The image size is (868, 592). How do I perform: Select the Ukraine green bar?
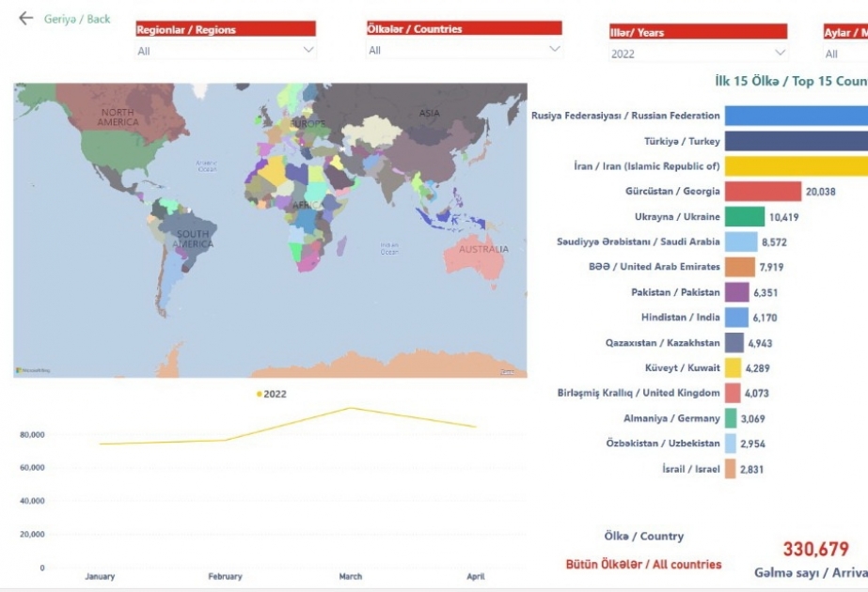pos(745,217)
